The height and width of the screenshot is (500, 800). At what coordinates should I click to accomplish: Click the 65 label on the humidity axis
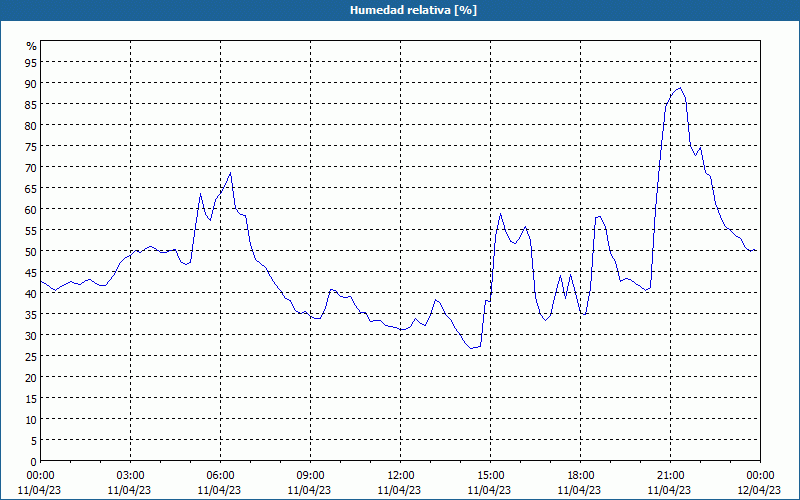(31, 188)
